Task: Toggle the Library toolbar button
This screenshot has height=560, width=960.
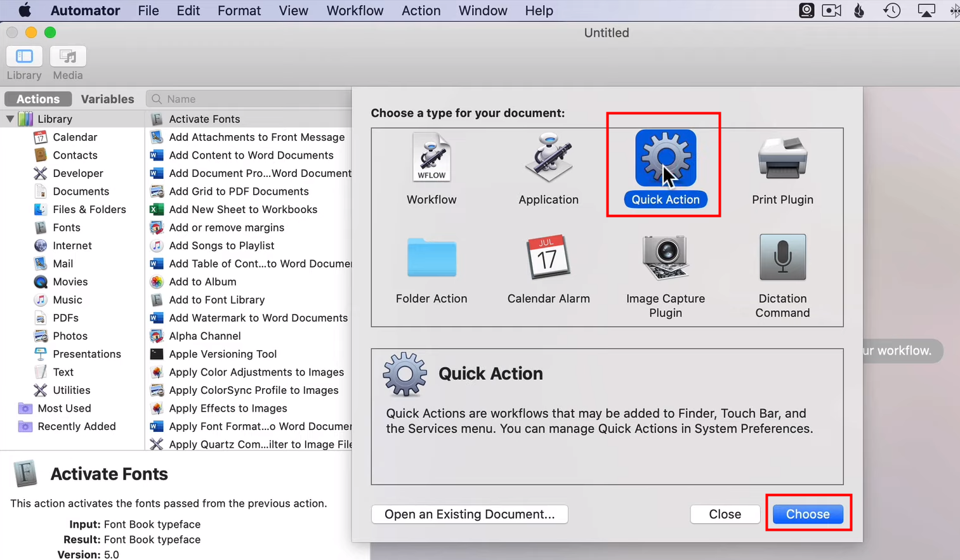Action: coord(24,56)
